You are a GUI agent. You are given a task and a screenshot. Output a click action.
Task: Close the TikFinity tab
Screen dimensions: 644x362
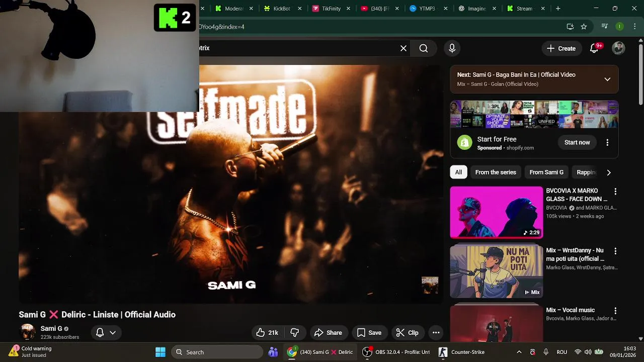tap(349, 9)
